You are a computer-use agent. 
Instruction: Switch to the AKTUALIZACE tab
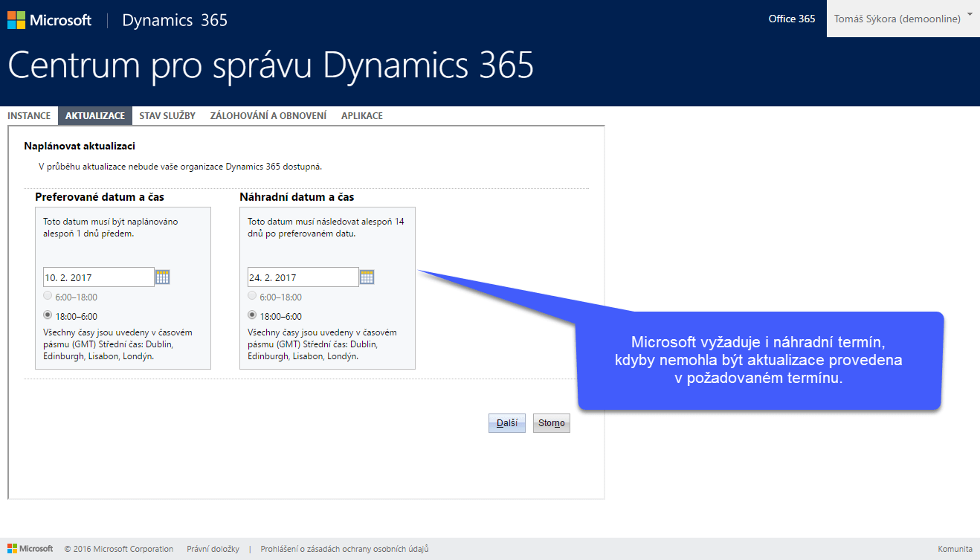pos(95,116)
